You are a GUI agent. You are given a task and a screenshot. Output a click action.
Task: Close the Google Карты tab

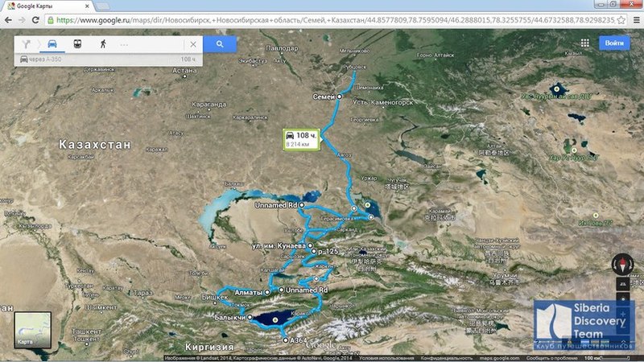tap(87, 6)
